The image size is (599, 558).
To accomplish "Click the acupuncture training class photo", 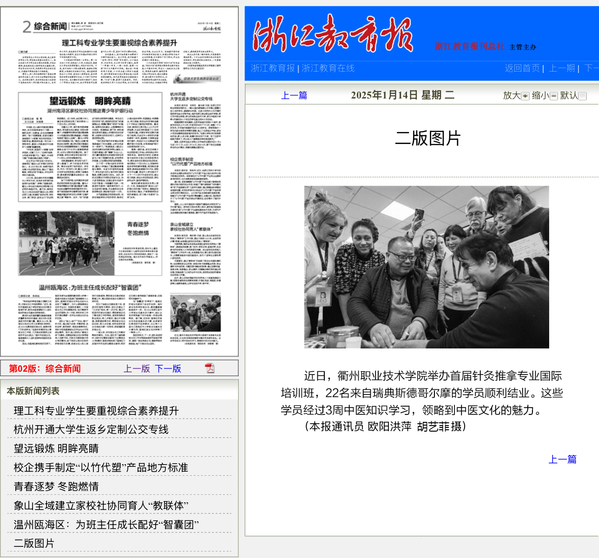I will tap(426, 267).
